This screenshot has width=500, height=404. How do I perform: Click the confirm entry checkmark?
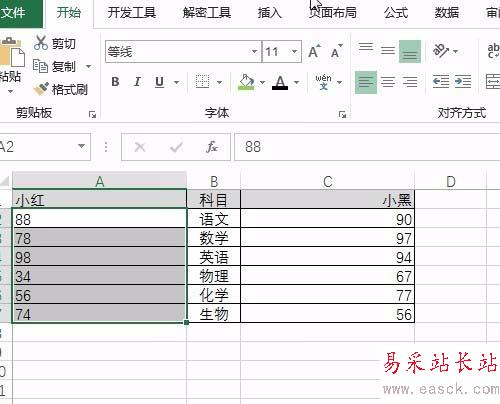coord(176,147)
